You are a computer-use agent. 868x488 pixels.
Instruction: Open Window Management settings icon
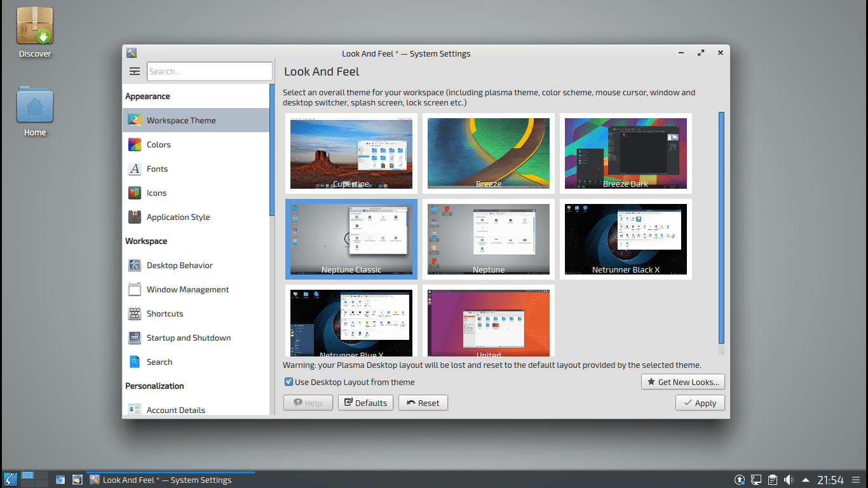point(134,289)
